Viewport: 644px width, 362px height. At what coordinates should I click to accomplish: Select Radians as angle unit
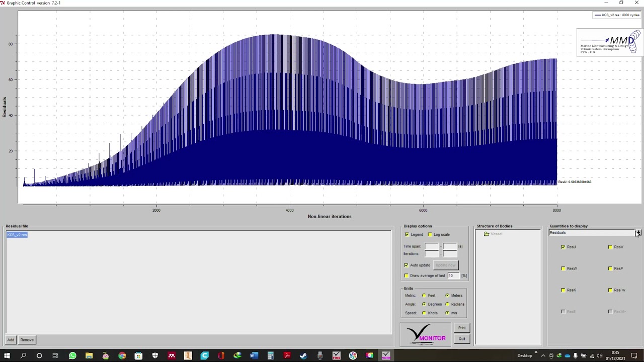click(x=447, y=304)
